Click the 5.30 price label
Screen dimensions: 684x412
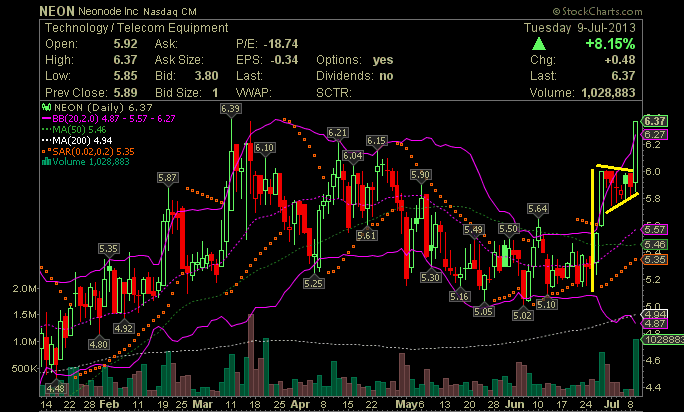click(430, 277)
